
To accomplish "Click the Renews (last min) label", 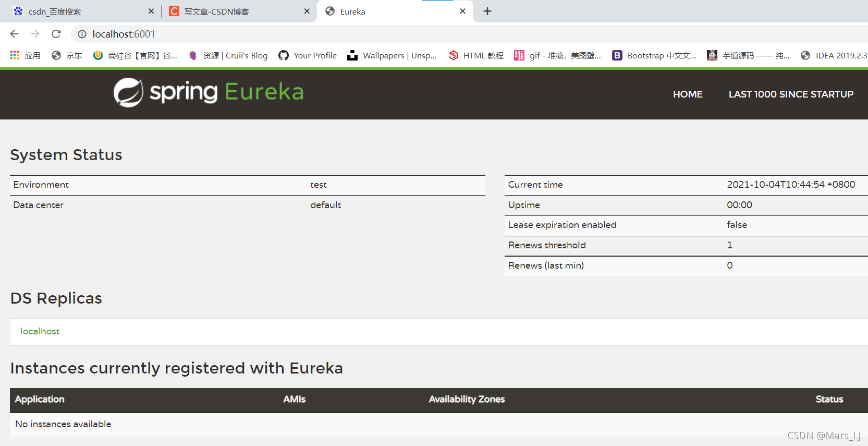I will tap(546, 266).
